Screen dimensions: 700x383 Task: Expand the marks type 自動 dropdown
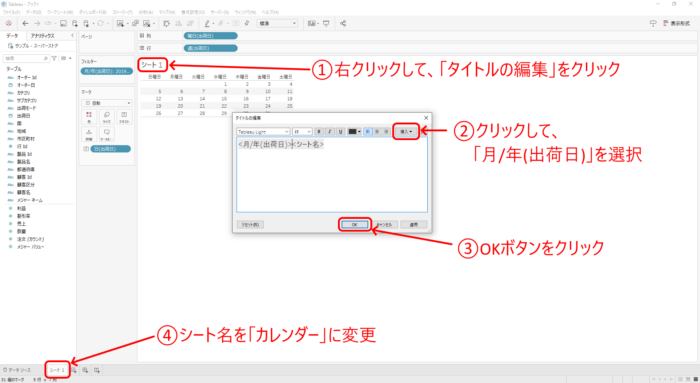tap(107, 103)
